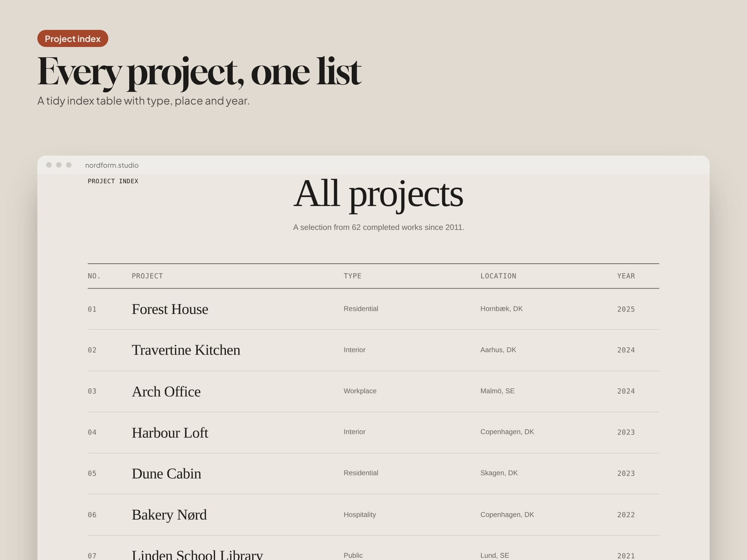Click row number 06
The image size is (747, 560).
click(92, 515)
